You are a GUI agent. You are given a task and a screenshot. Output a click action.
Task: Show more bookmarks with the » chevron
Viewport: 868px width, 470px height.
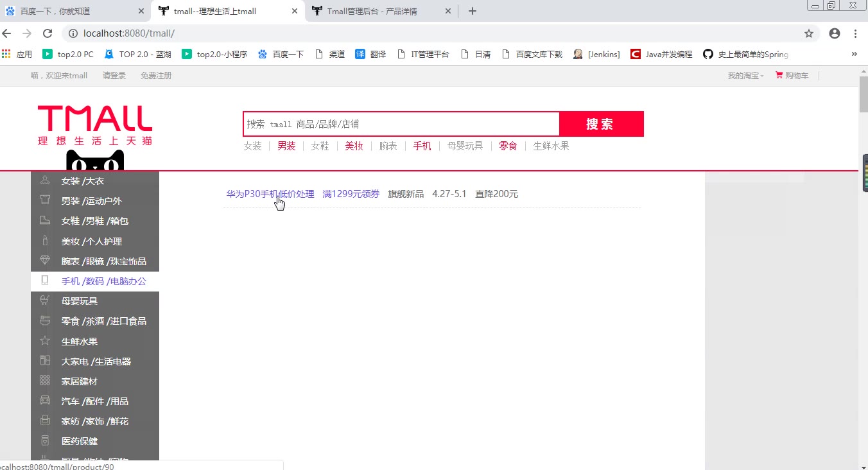[x=855, y=55]
